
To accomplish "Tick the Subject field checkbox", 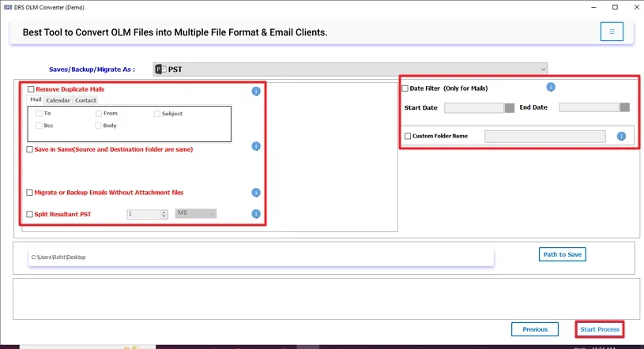I will pyautogui.click(x=157, y=114).
